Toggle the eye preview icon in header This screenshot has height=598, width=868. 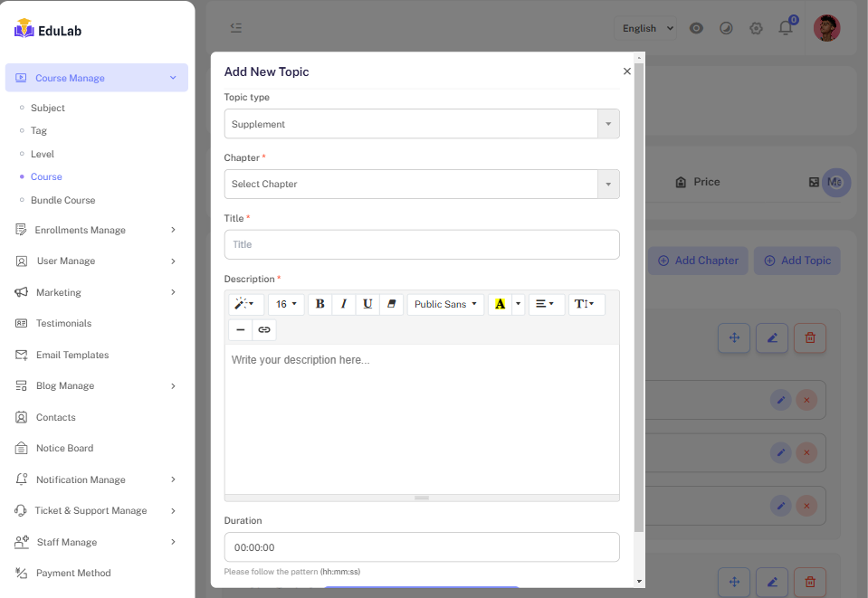pos(696,28)
